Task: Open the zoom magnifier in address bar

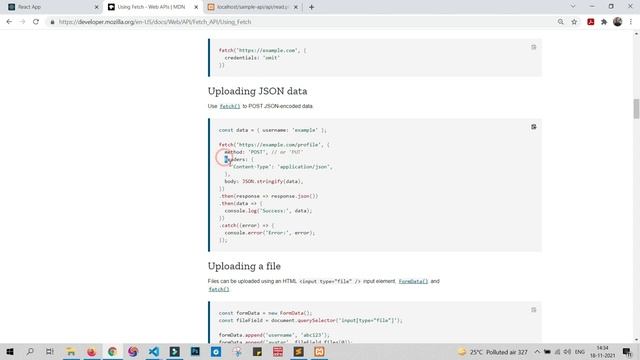Action: pyautogui.click(x=561, y=22)
